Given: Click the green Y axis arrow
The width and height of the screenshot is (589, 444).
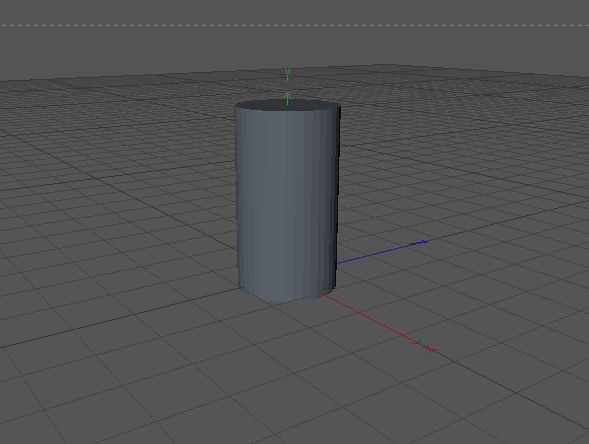Looking at the screenshot, I should [287, 97].
